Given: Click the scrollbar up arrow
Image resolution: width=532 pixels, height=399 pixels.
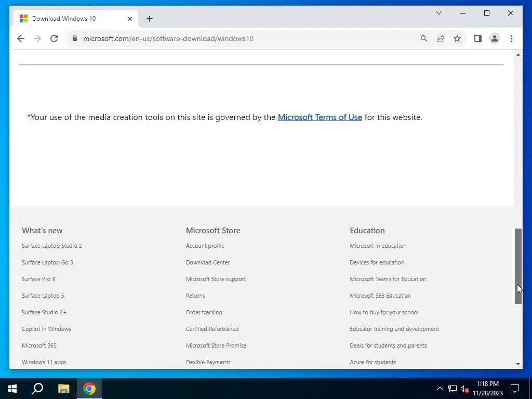Looking at the screenshot, I should tap(518, 55).
